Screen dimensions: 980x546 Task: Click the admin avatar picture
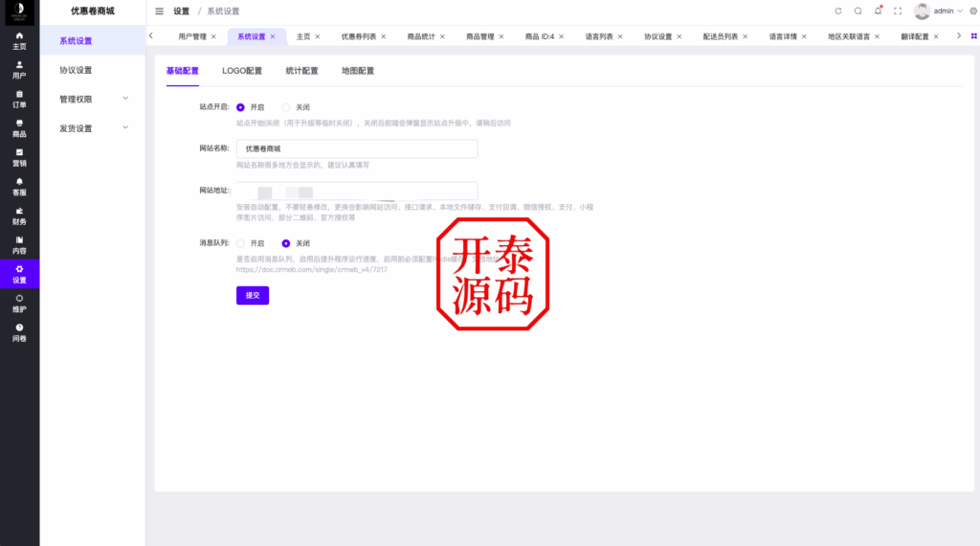(x=922, y=11)
